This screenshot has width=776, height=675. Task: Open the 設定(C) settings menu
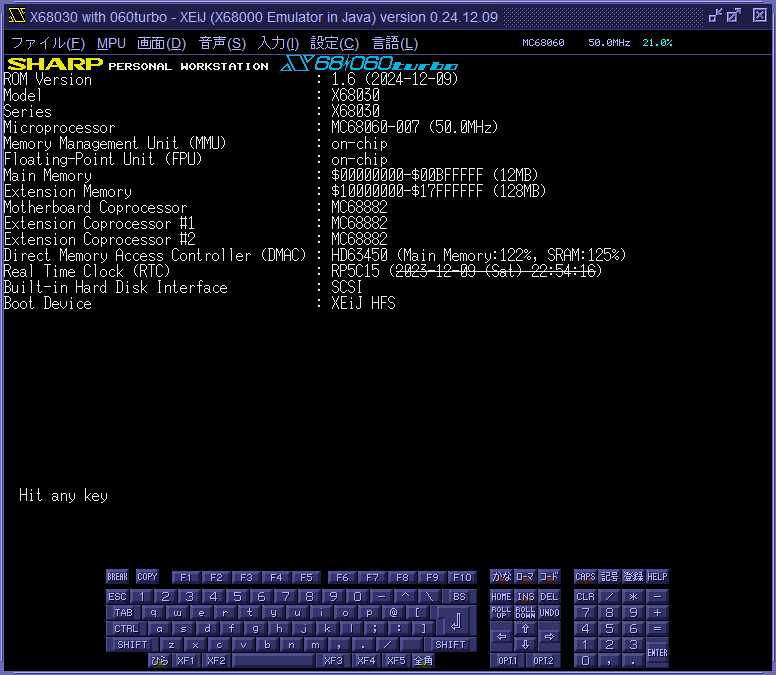click(335, 44)
